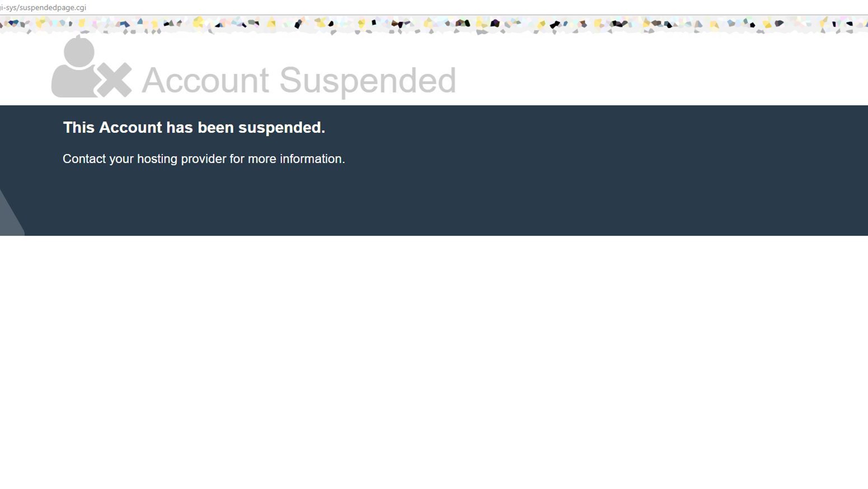Click the word "provider" in the contact sentence
Image resolution: width=868 pixels, height=489 pixels.
tap(204, 159)
